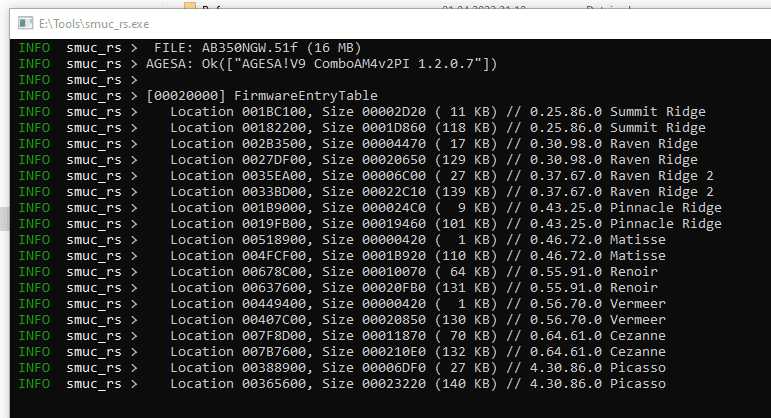Screen dimensions: 771x418
Task: Click the Location 007B7600 Cezanne row
Action: click(x=342, y=352)
